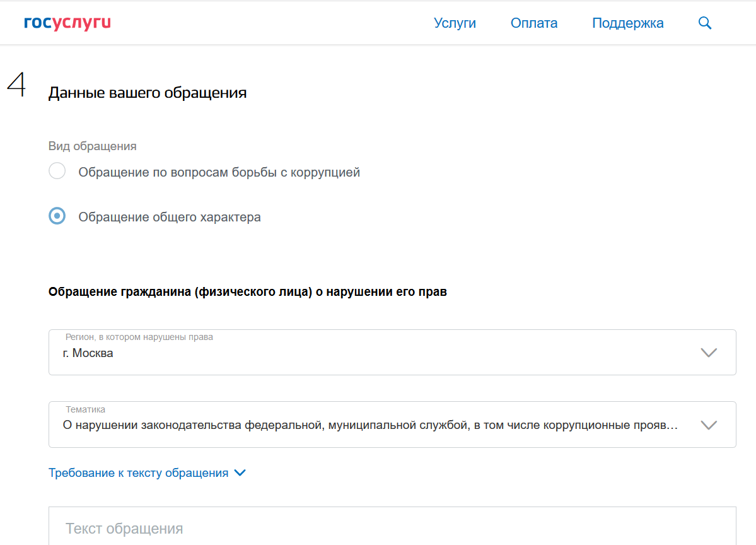Image resolution: width=756 pixels, height=545 pixels.
Task: Open the search magnifier icon
Action: 705,23
